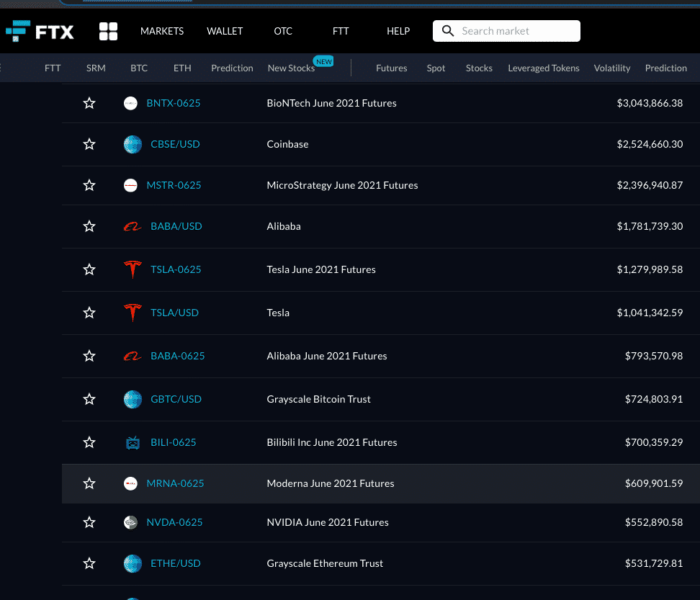This screenshot has width=700, height=600.
Task: Click the Moderna logo icon
Action: click(130, 483)
